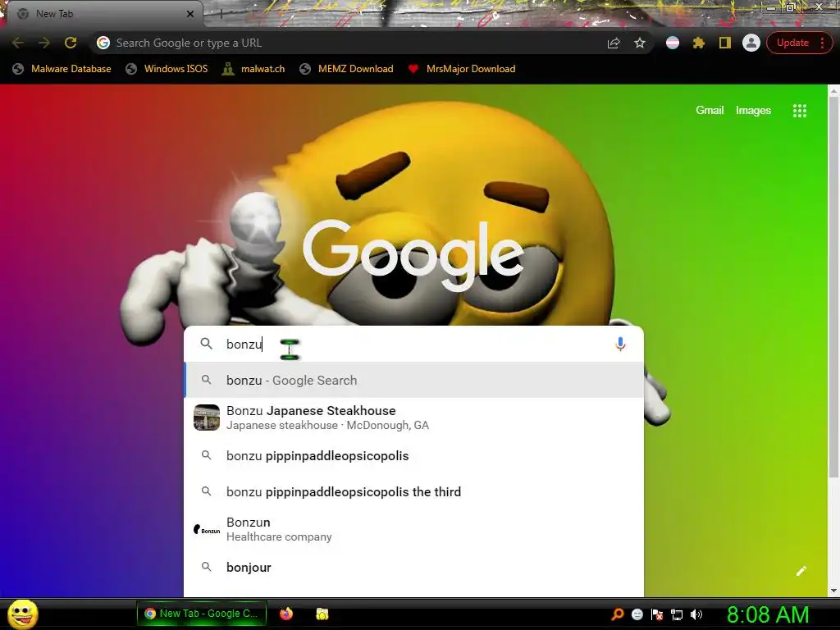
Task: Click the Google search box containing bonzu
Action: (x=413, y=344)
